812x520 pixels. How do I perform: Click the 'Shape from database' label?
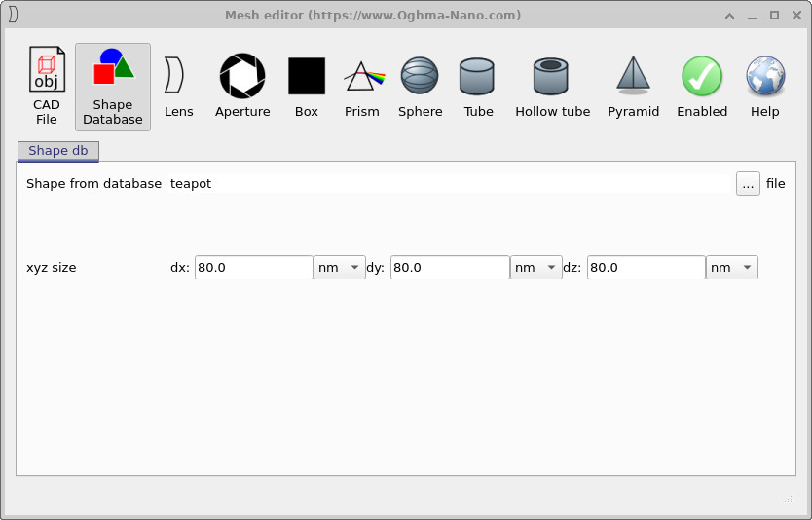coord(93,184)
